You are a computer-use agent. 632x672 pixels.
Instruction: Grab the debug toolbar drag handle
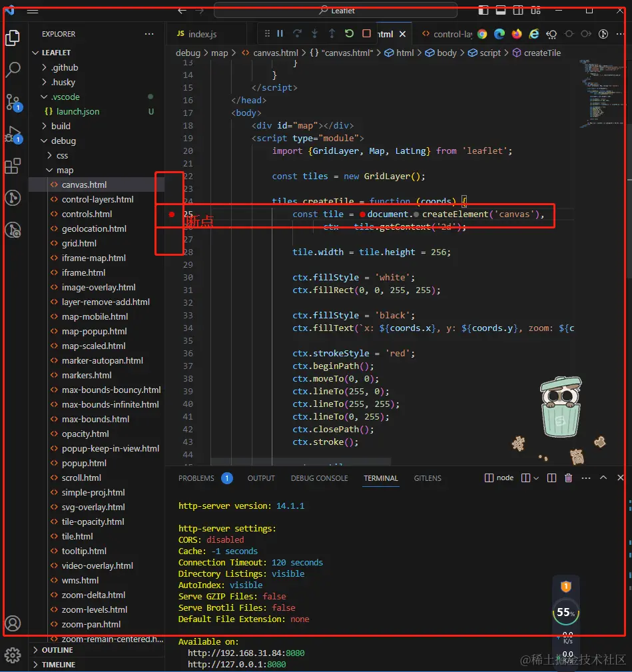267,33
